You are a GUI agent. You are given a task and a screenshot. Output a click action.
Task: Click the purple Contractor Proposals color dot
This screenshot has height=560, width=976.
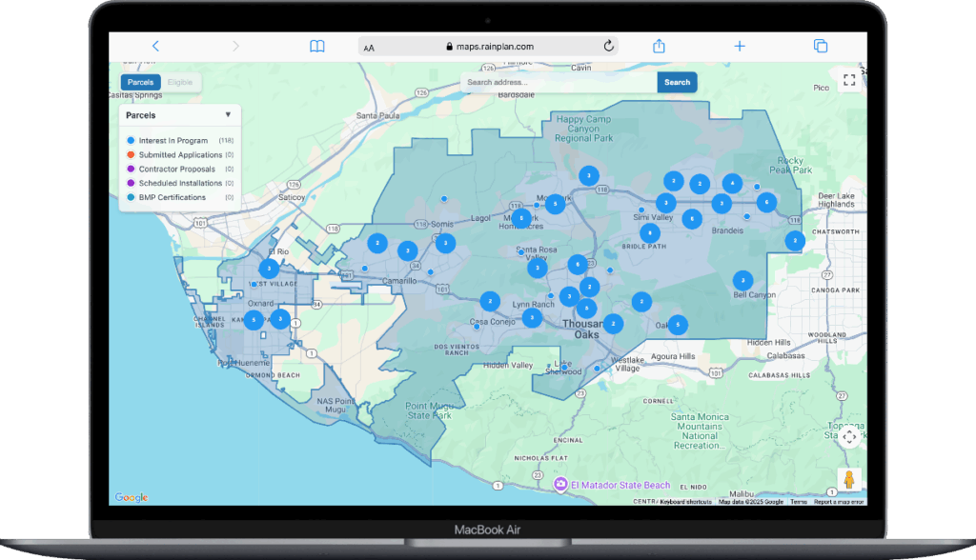tap(131, 170)
